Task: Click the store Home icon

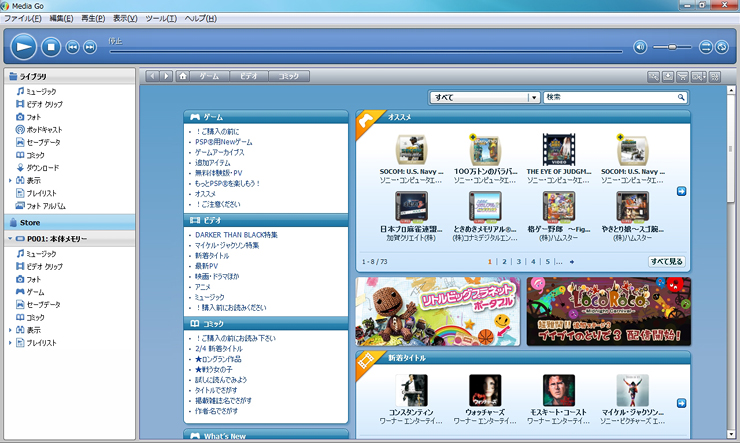Action: pyautogui.click(x=182, y=76)
